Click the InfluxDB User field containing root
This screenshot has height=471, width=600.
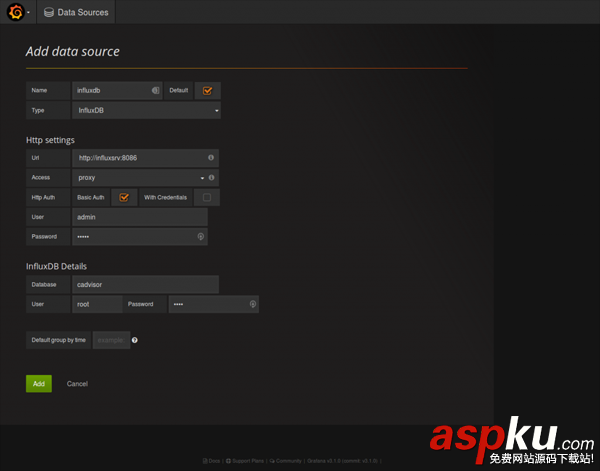[97, 304]
